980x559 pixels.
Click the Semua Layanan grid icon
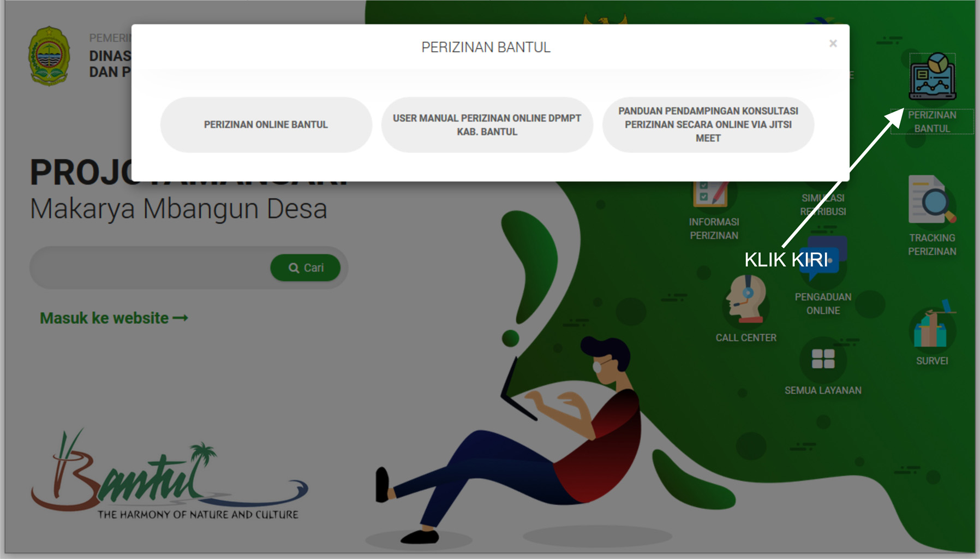(823, 359)
